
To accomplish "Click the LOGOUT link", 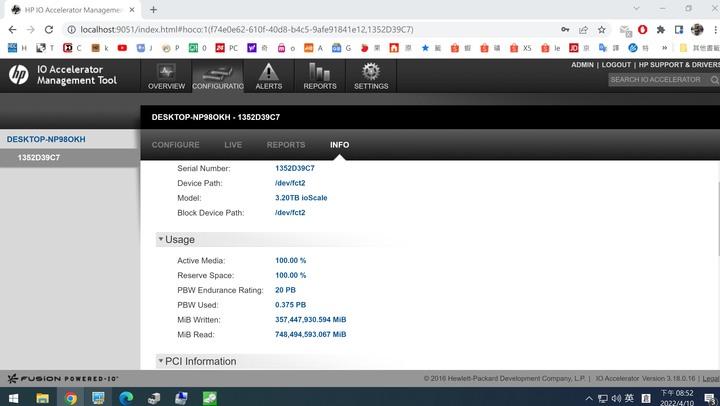I will [x=616, y=65].
